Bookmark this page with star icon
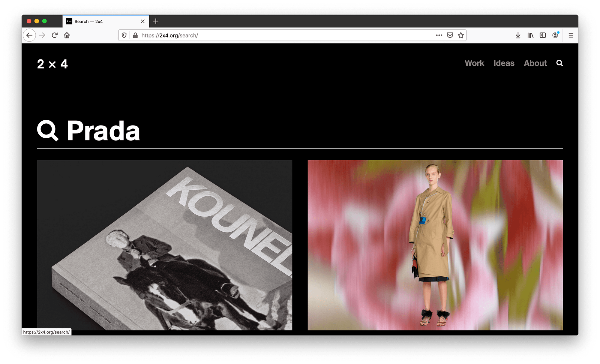 click(461, 35)
